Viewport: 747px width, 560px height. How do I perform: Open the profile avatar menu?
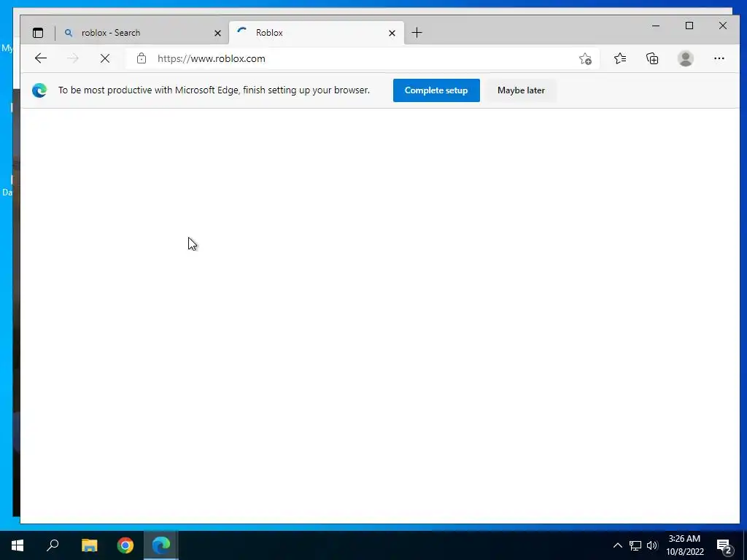[685, 58]
